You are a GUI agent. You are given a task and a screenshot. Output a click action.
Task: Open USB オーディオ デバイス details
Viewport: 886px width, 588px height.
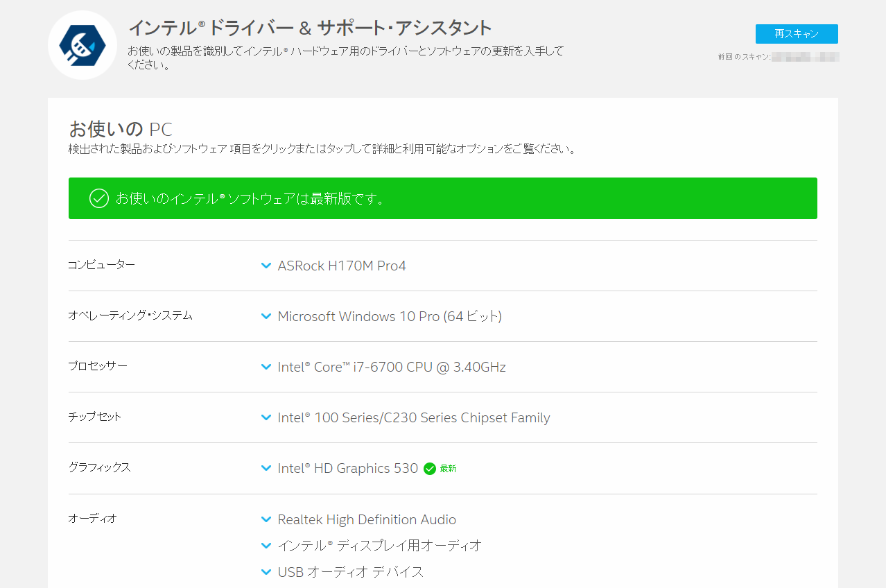tap(351, 572)
